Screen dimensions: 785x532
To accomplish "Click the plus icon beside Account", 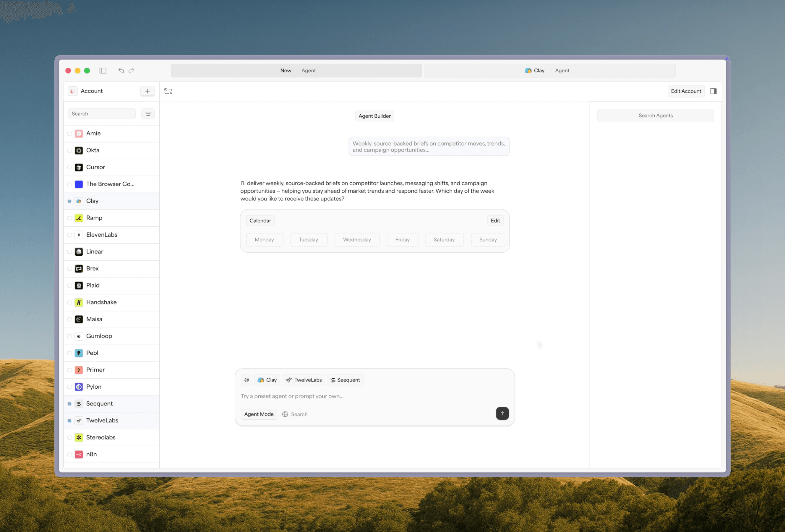I will (x=147, y=91).
